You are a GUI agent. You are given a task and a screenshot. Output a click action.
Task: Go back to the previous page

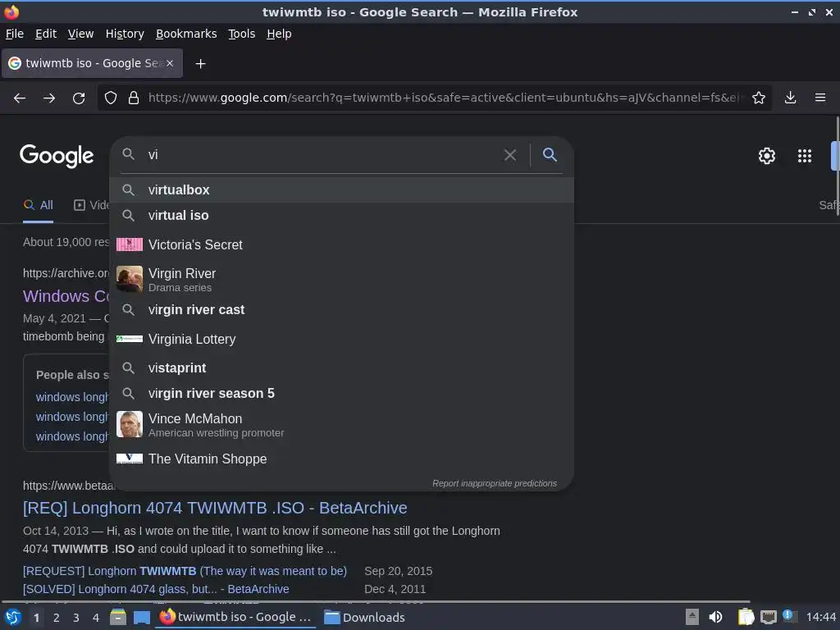tap(20, 98)
